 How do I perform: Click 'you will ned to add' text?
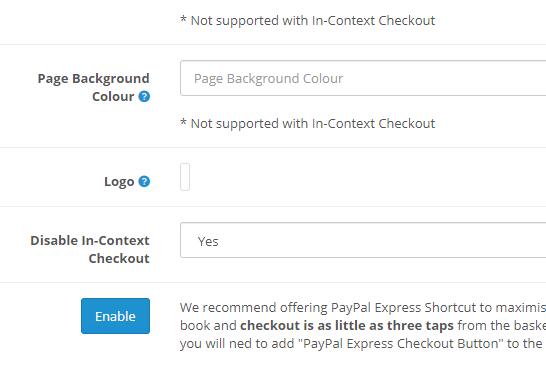pyautogui.click(x=237, y=343)
